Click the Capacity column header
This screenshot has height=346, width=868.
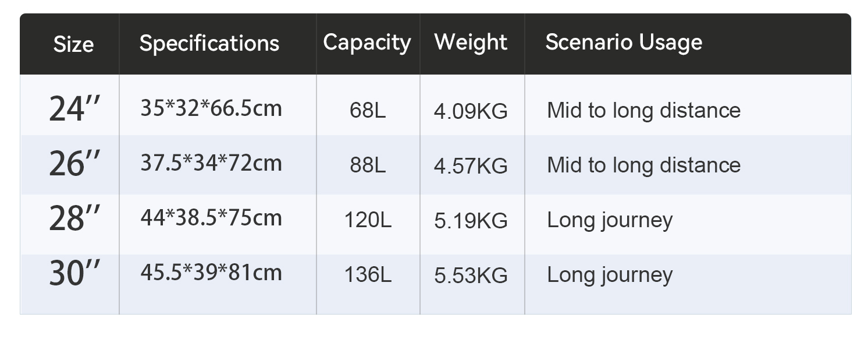click(367, 43)
